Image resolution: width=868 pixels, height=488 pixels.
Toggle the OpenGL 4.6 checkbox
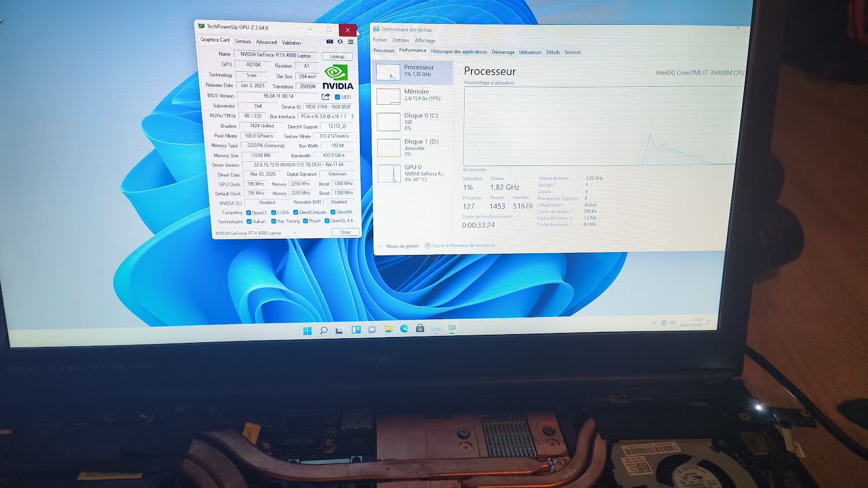(x=327, y=221)
